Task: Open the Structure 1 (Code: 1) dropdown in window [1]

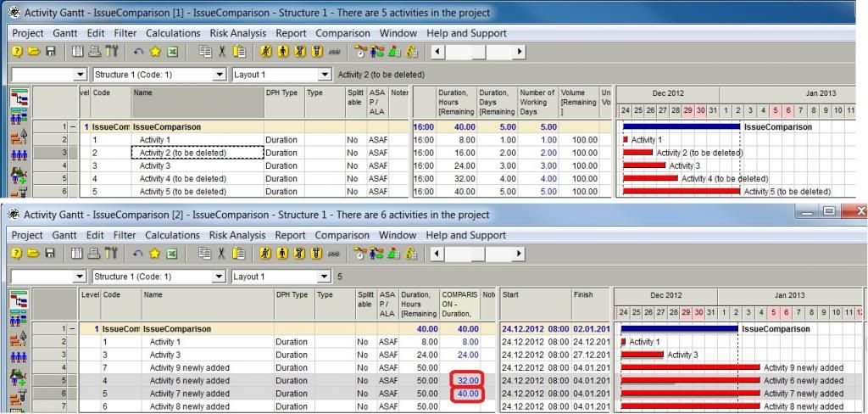Action: [x=220, y=75]
